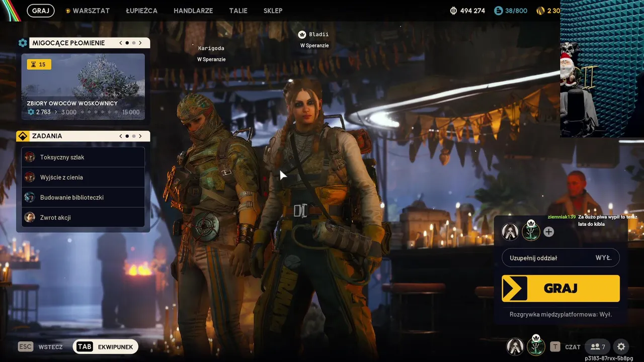Click the blue stash capacity icon by 38/800
644x362 pixels.
click(499, 11)
